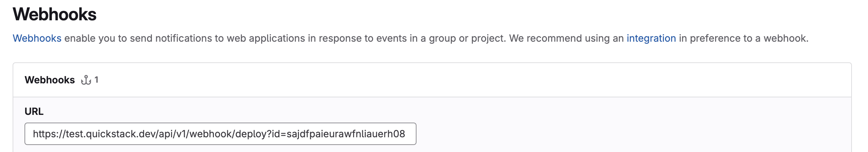The width and height of the screenshot is (868, 152).
Task: Click the large Webhooks page heading
Action: point(55,14)
